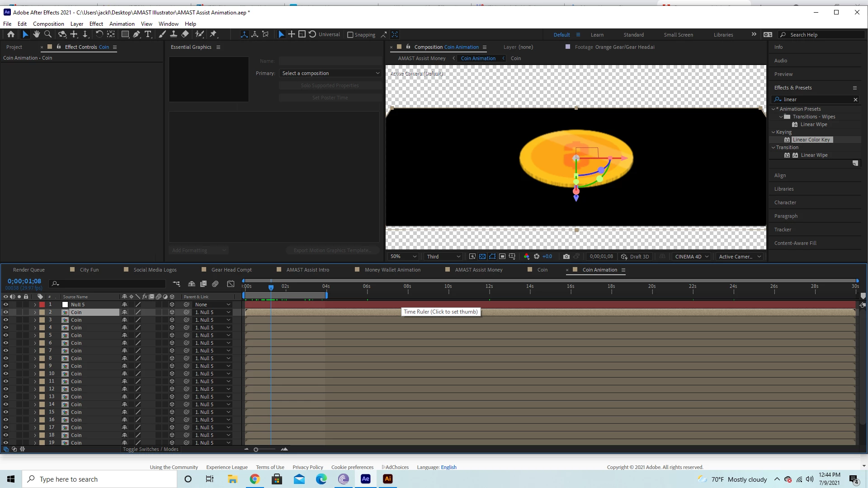Expand layer 2 Coin properties arrow

tap(35, 312)
